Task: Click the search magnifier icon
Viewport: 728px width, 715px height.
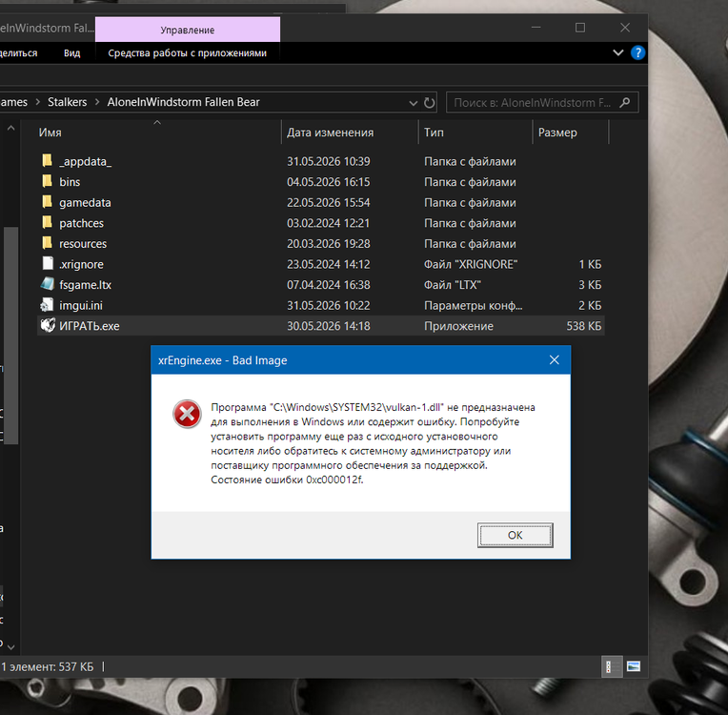Action: pyautogui.click(x=625, y=102)
